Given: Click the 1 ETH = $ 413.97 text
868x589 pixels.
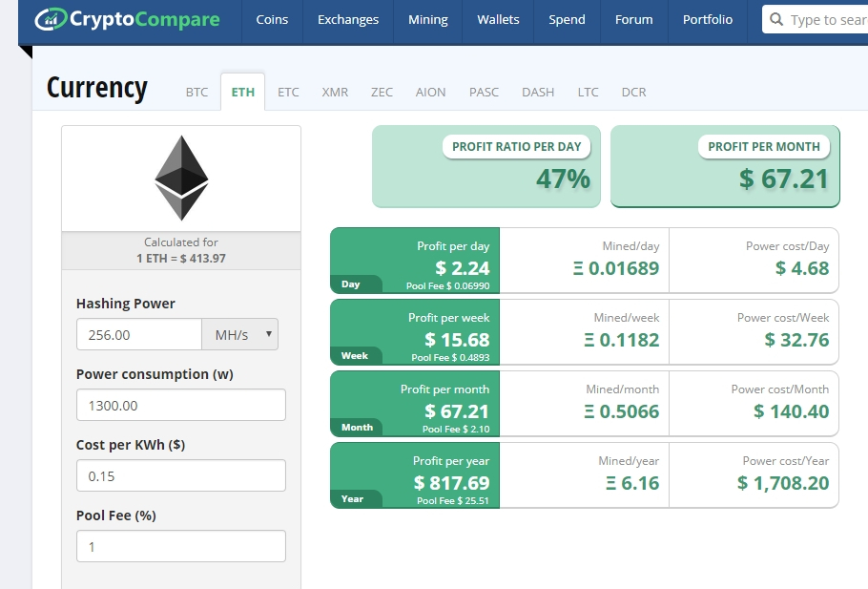Looking at the screenshot, I should click(181, 258).
